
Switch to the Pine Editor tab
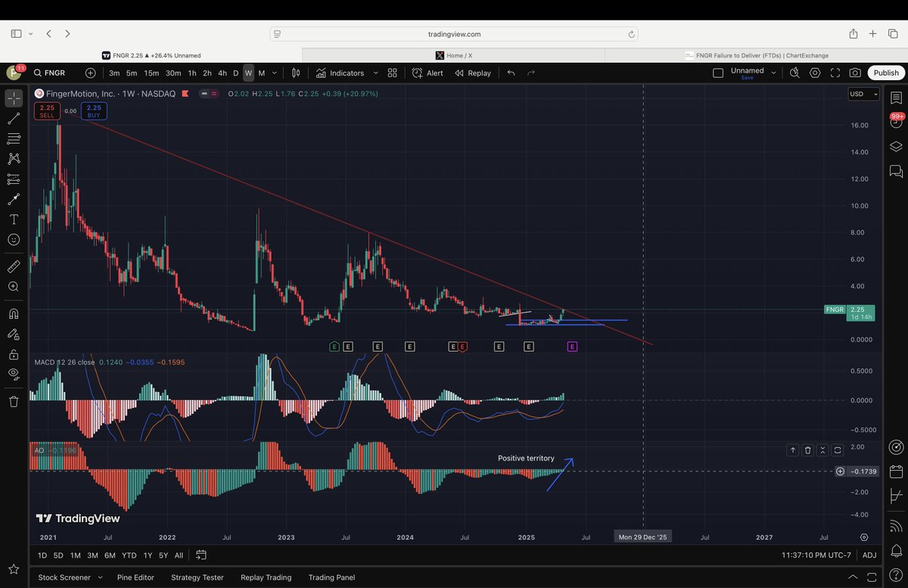[x=135, y=577]
